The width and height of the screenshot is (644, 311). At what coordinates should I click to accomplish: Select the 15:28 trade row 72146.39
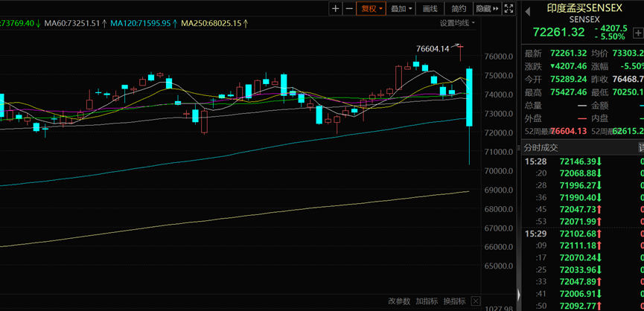tap(583, 161)
